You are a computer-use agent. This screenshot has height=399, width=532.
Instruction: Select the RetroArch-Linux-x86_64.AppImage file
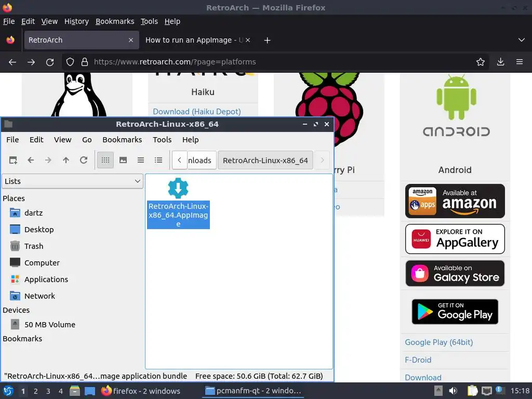pos(178,203)
